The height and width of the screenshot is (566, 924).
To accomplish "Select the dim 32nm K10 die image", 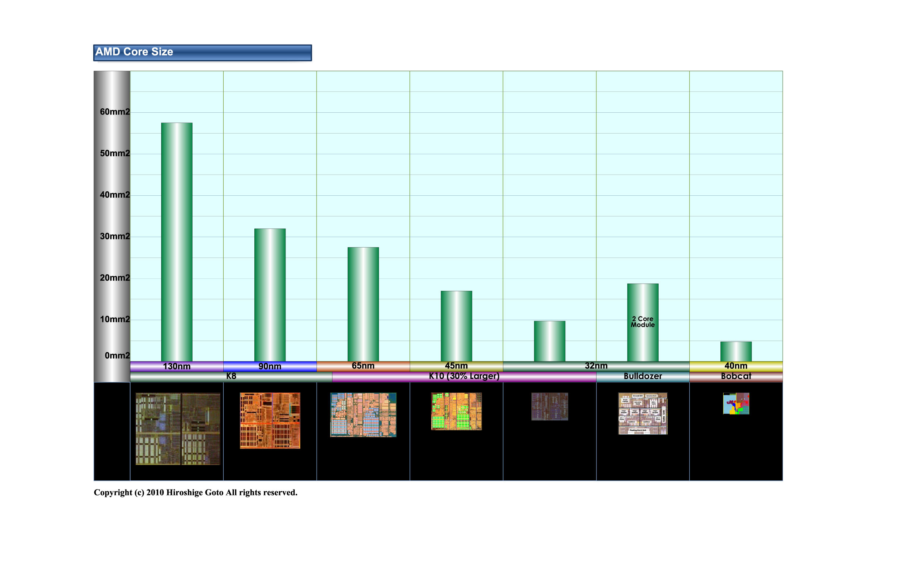I will (549, 406).
